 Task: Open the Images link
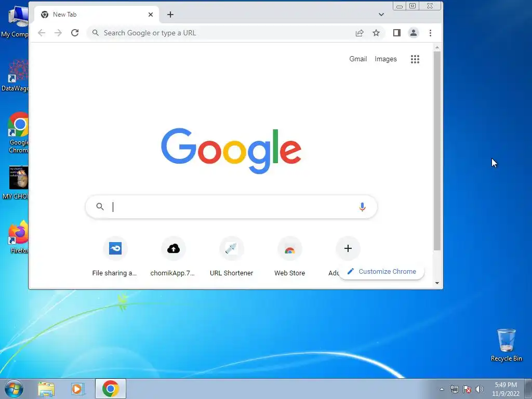385,59
